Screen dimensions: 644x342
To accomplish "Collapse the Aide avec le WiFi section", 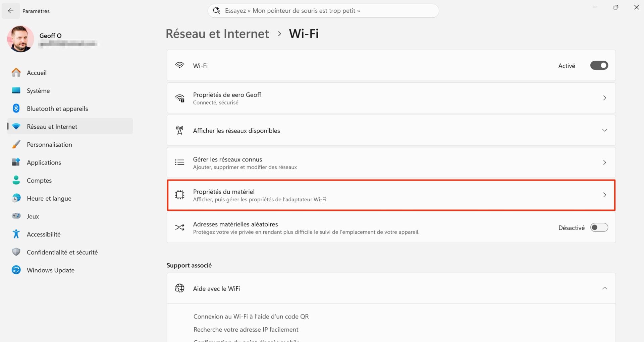I will 605,288.
